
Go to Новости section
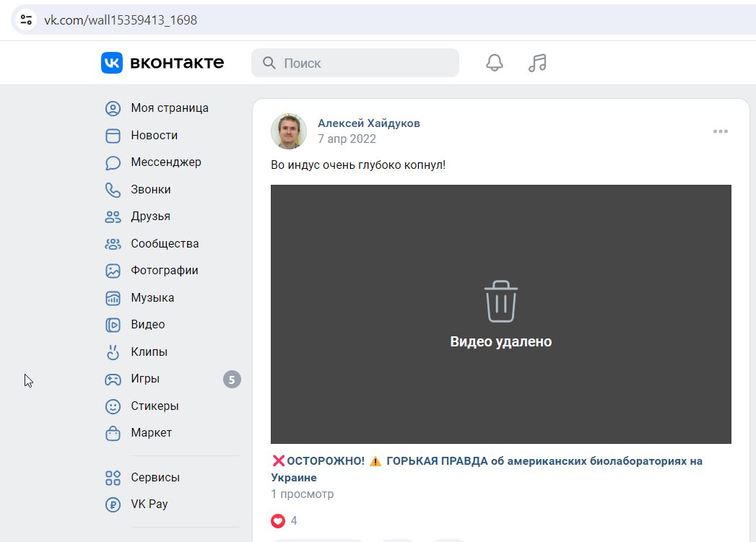tap(155, 136)
